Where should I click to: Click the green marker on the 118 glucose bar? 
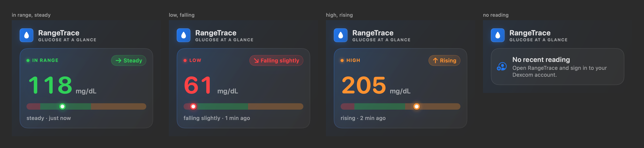coord(62,106)
